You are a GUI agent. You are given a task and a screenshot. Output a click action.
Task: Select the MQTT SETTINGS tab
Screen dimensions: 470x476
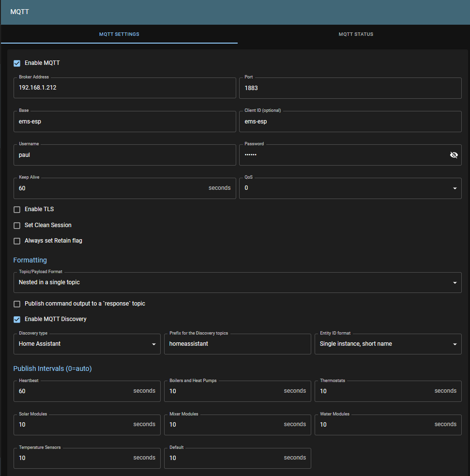point(119,34)
